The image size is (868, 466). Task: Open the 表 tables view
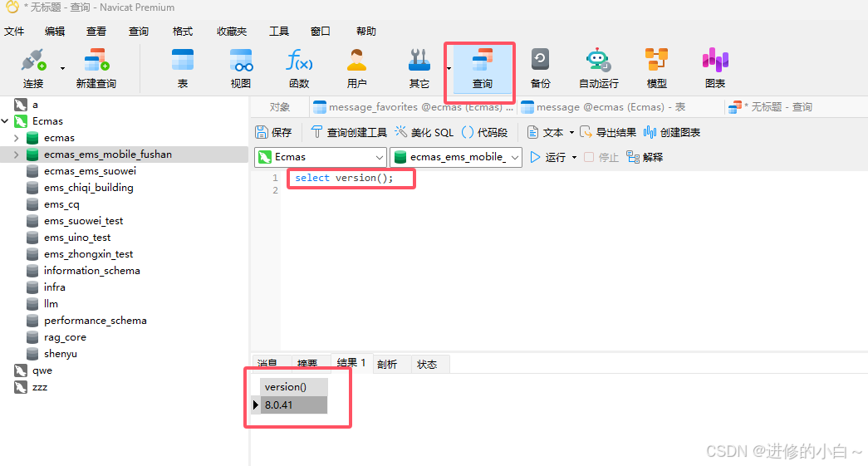183,69
